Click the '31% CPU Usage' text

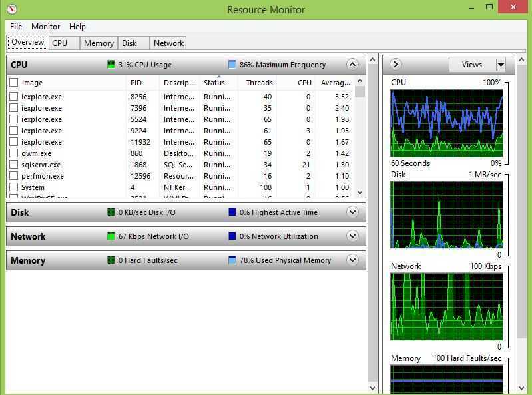click(x=145, y=65)
